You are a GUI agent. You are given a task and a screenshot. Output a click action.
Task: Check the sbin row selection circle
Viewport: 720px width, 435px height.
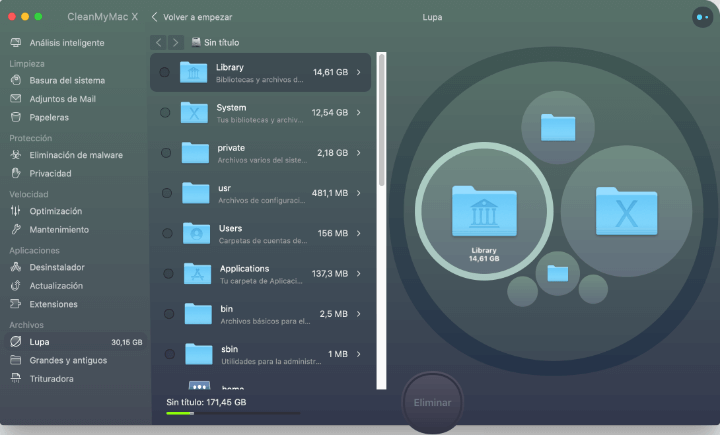coord(169,354)
